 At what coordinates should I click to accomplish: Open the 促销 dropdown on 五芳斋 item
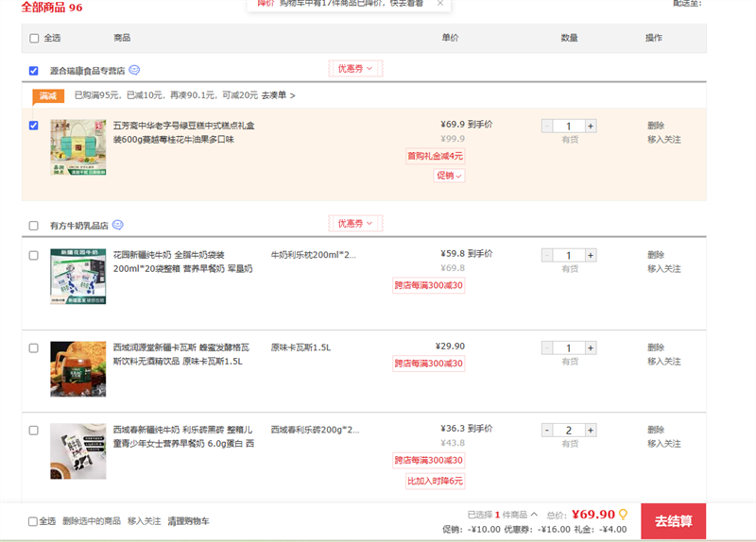click(449, 176)
